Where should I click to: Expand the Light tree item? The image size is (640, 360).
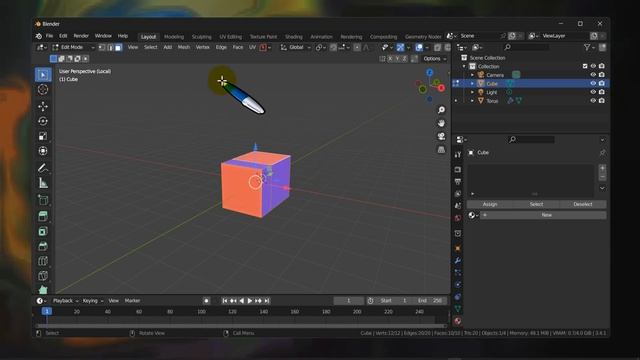(x=472, y=92)
